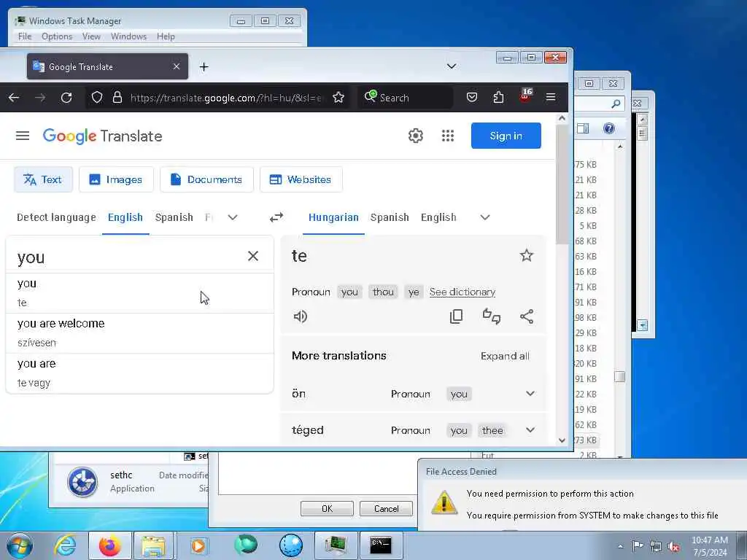Click OK in the dialog

pyautogui.click(x=327, y=508)
